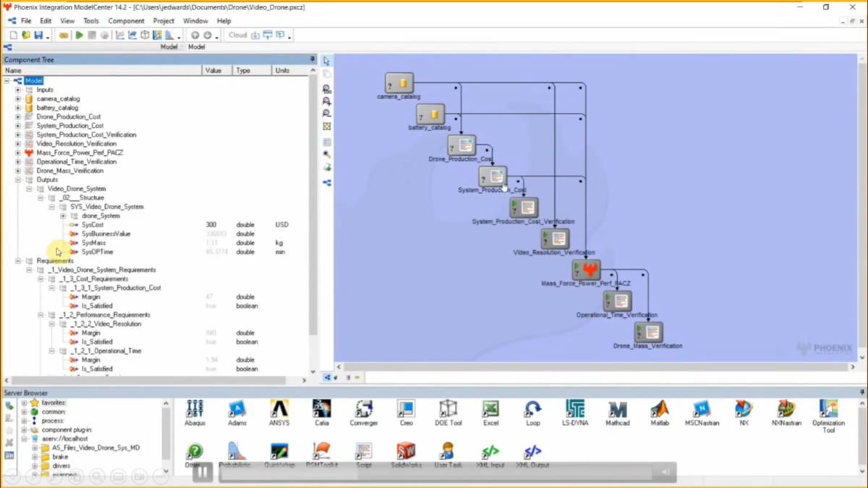The image size is (868, 488).
Task: Select the Drone_Mass_Verification canvas node
Action: click(x=648, y=333)
